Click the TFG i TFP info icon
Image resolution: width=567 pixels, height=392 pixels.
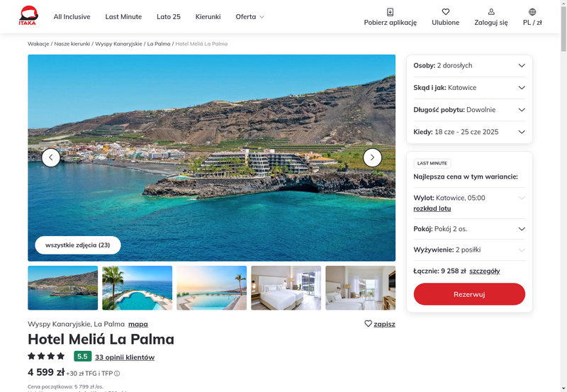point(117,374)
